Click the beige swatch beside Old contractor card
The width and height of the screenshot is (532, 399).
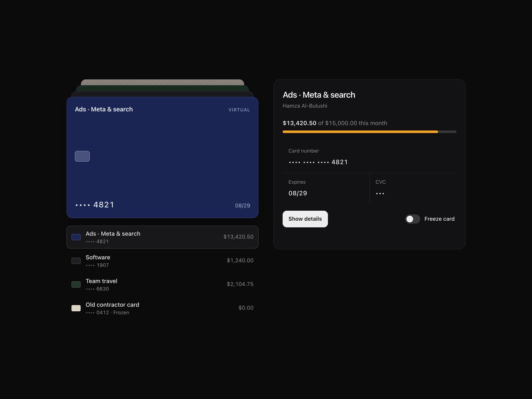pos(76,308)
